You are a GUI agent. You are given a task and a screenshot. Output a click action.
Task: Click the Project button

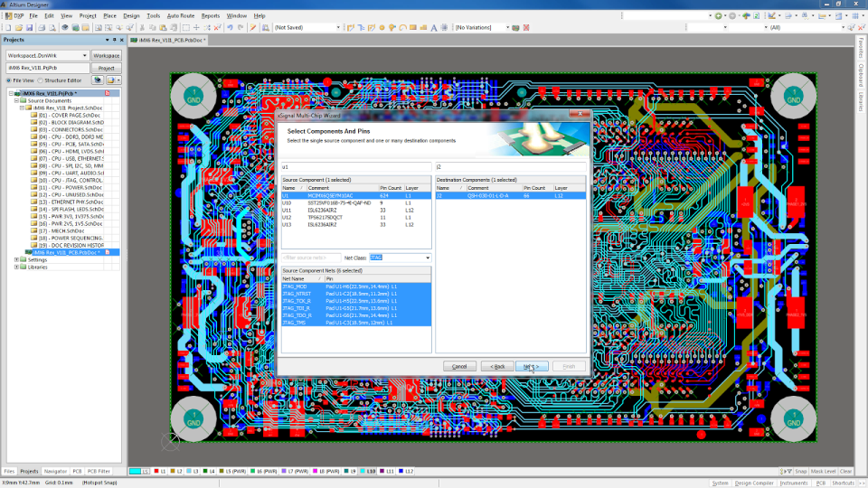click(x=107, y=68)
